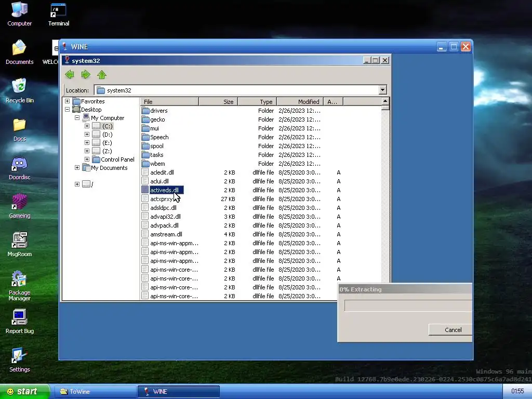The image size is (532, 399).
Task: Switch to ToWine taskbar button
Action: click(96, 392)
